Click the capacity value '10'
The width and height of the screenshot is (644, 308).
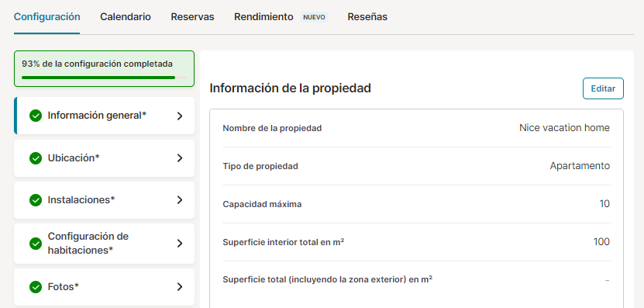pos(604,203)
